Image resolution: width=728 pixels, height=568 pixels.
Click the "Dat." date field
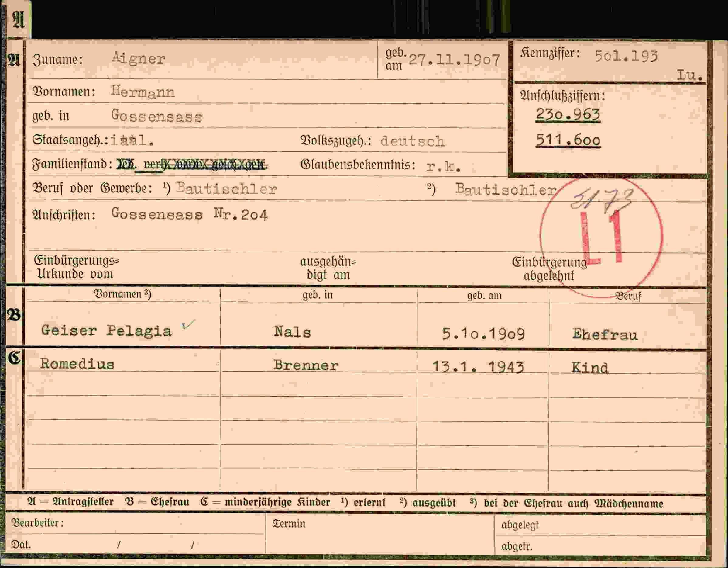pos(136,545)
